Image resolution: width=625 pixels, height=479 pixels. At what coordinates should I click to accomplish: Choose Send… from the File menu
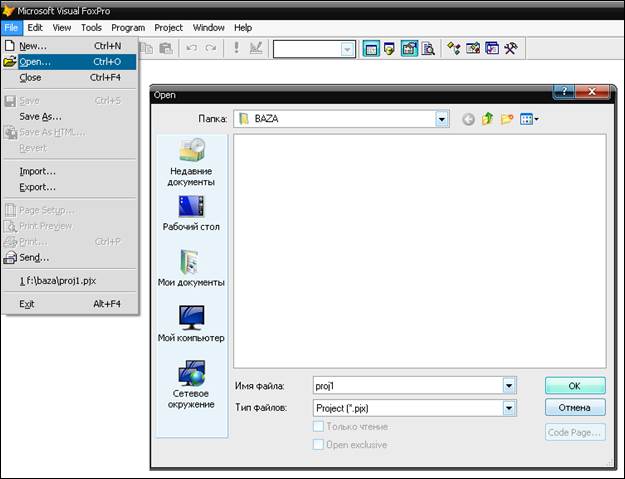(70, 257)
